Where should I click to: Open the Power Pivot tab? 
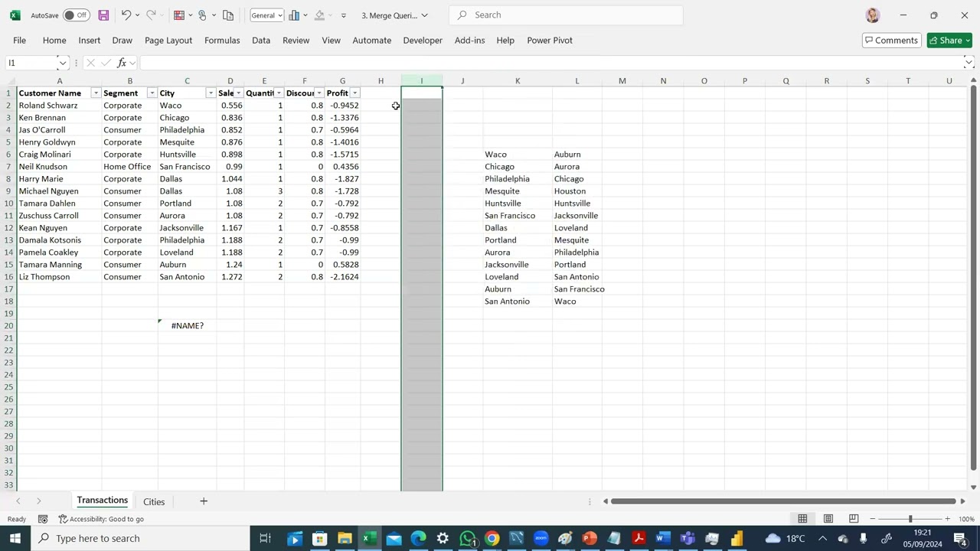[550, 41]
